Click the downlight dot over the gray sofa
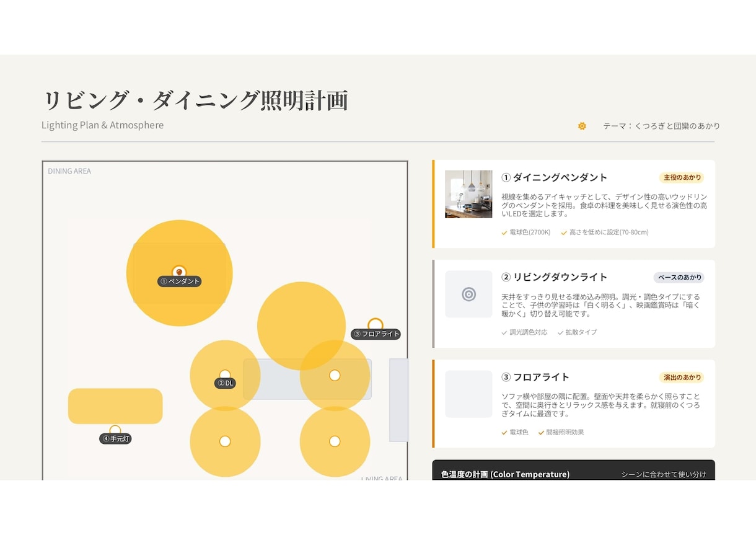The width and height of the screenshot is (756, 535). [x=335, y=375]
